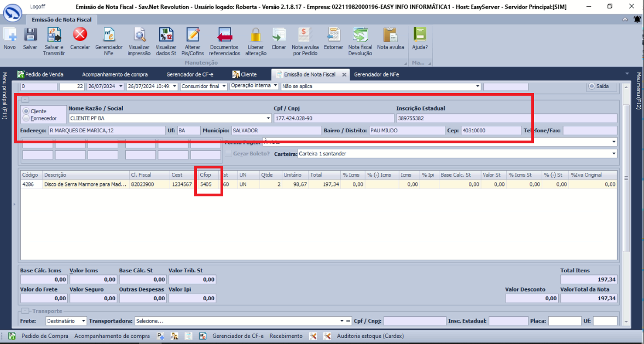Viewport: 644px width, 344px height.
Task: Click Visualizar impressão icon
Action: tap(139, 35)
